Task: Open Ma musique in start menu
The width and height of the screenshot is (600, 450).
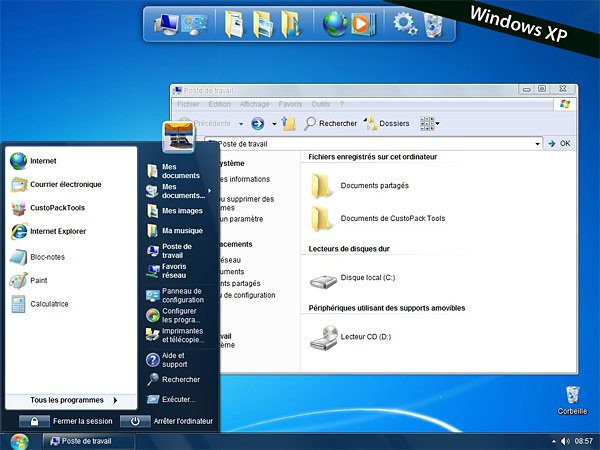Action: (x=178, y=231)
